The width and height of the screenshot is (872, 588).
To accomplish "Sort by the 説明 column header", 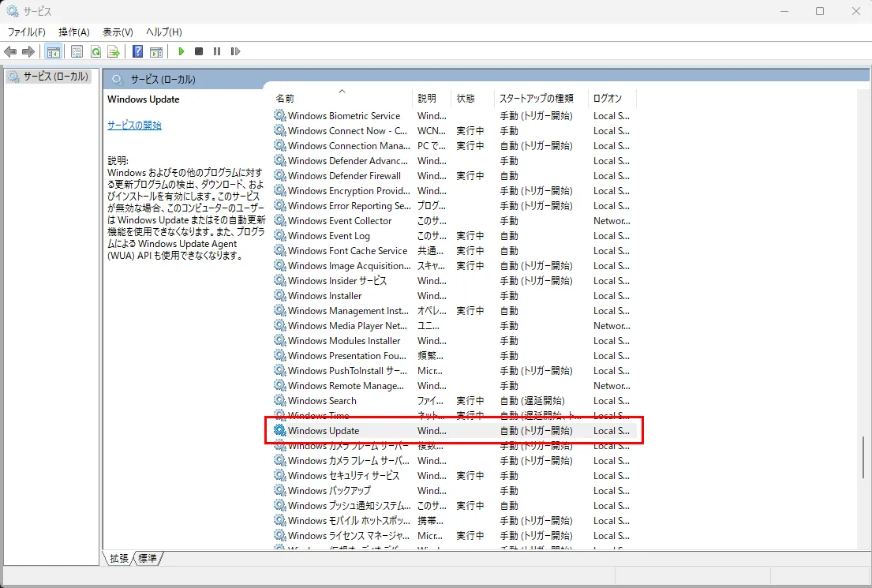I will click(432, 98).
